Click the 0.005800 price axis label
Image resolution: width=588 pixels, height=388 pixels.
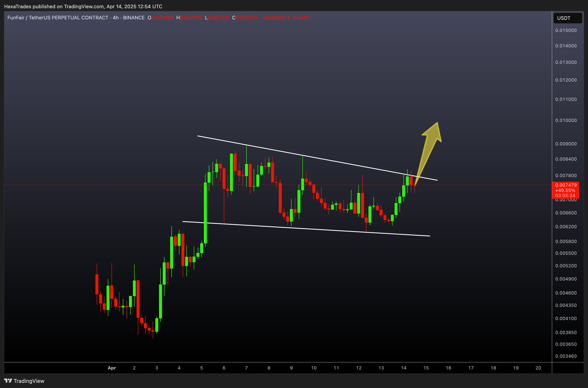pyautogui.click(x=566, y=242)
